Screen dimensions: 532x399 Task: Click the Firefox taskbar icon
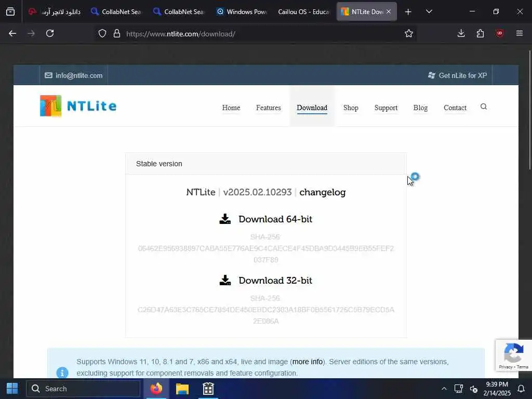[156, 389]
